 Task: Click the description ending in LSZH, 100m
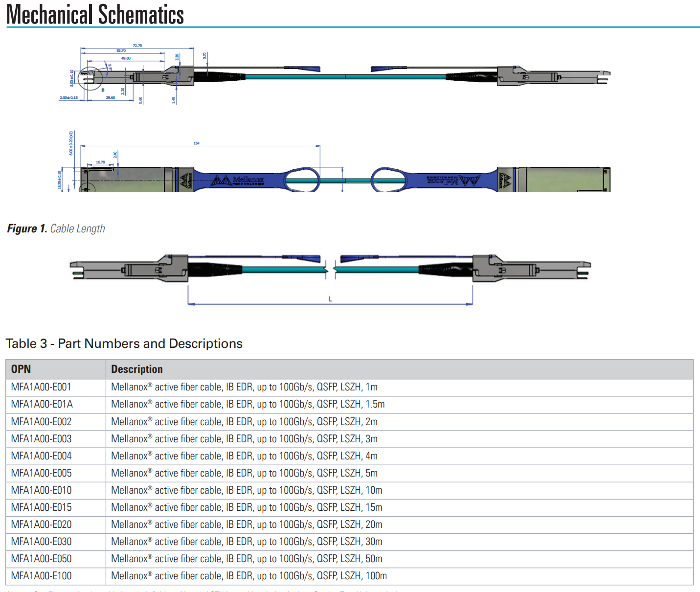pos(249,576)
